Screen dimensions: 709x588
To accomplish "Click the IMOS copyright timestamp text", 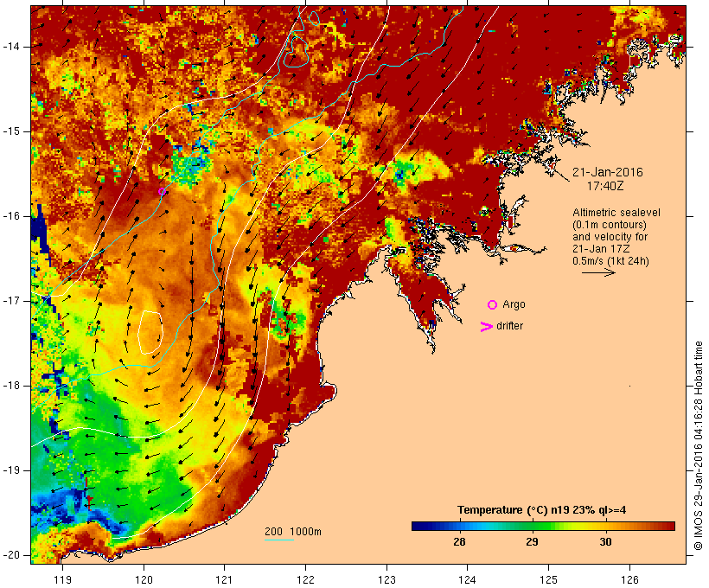I will tap(699, 445).
